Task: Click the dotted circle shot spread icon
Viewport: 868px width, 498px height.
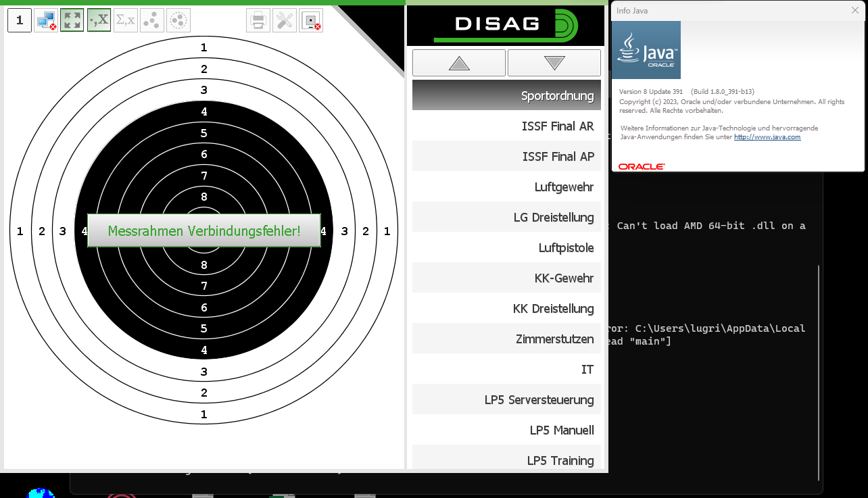Action: click(178, 20)
